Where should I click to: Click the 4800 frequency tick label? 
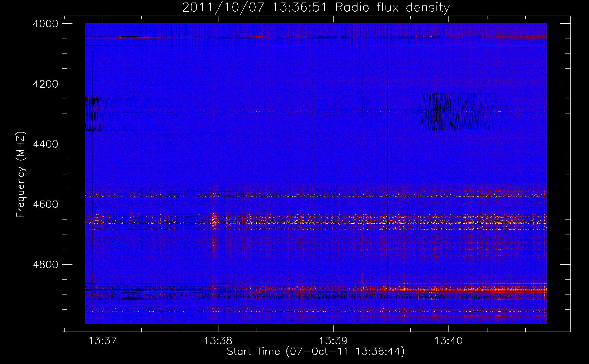tap(46, 264)
